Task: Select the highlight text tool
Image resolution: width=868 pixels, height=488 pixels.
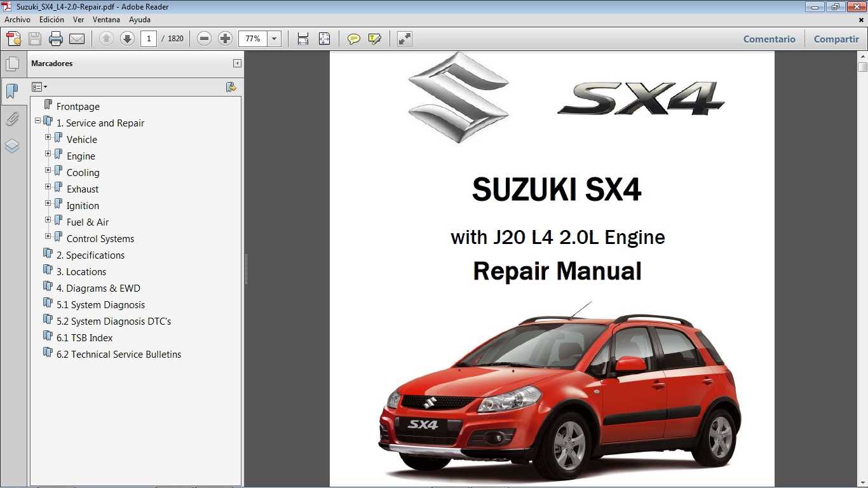Action: pyautogui.click(x=375, y=39)
